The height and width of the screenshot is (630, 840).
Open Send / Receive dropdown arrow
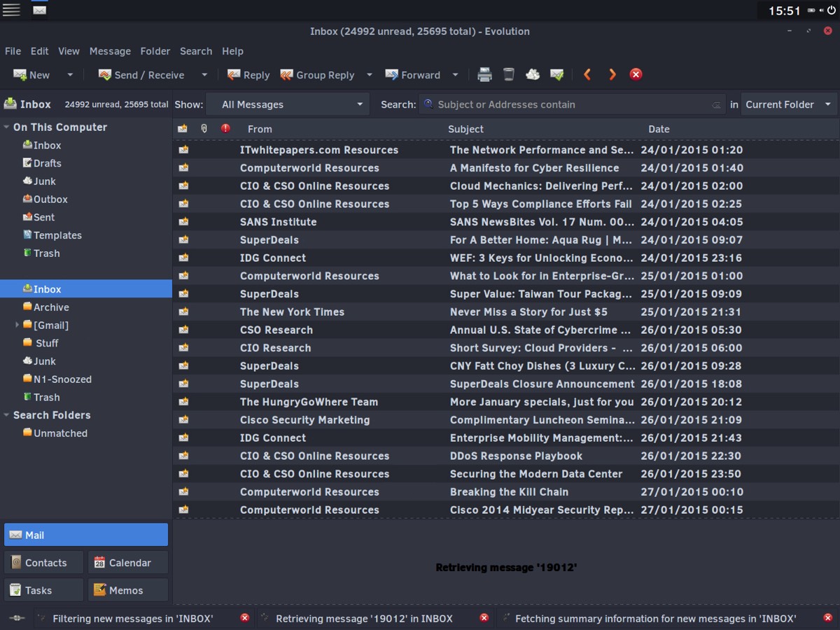click(x=204, y=75)
